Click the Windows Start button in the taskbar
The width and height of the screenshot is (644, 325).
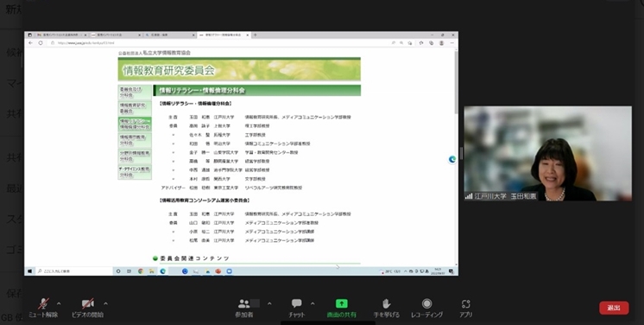pos(30,271)
